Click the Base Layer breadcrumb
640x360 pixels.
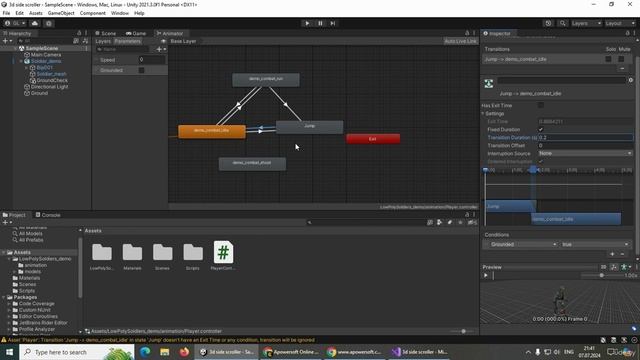183,41
